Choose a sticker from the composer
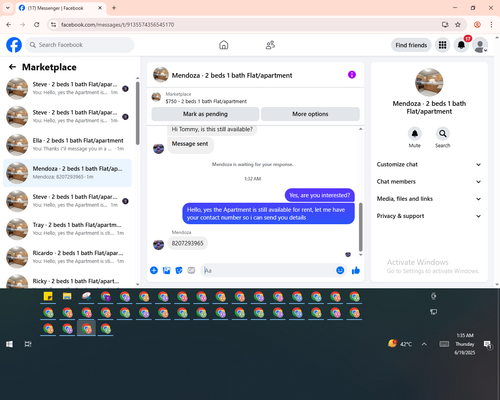Image resolution: width=500 pixels, height=400 pixels. coord(179,270)
